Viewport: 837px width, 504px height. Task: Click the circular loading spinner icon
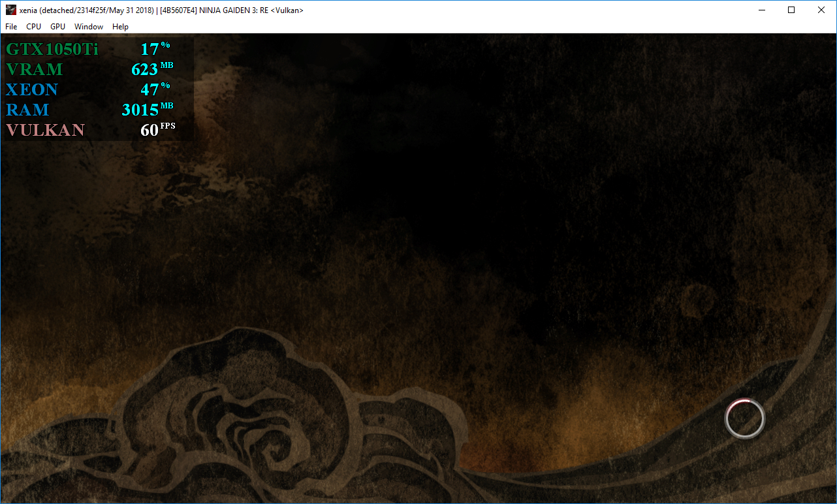point(744,418)
